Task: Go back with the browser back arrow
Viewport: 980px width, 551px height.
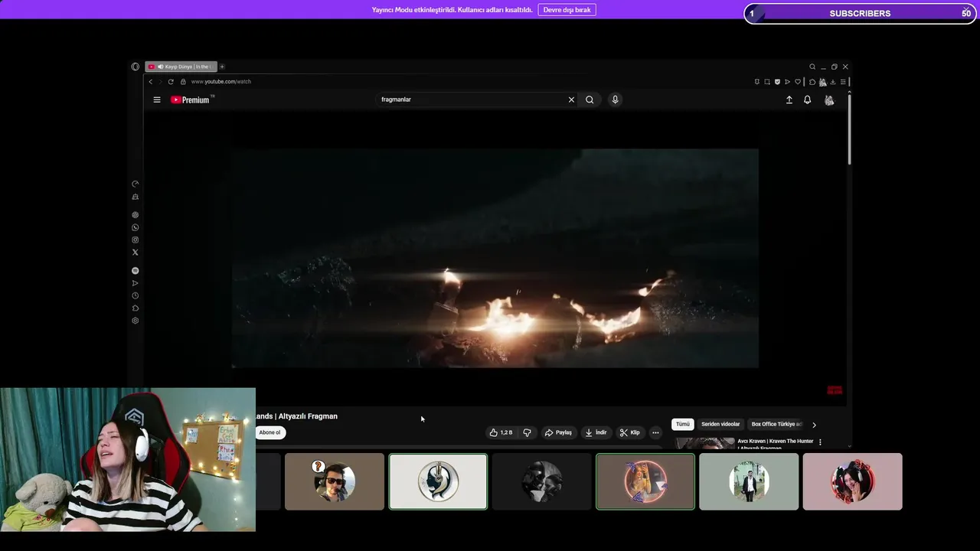Action: (151, 82)
